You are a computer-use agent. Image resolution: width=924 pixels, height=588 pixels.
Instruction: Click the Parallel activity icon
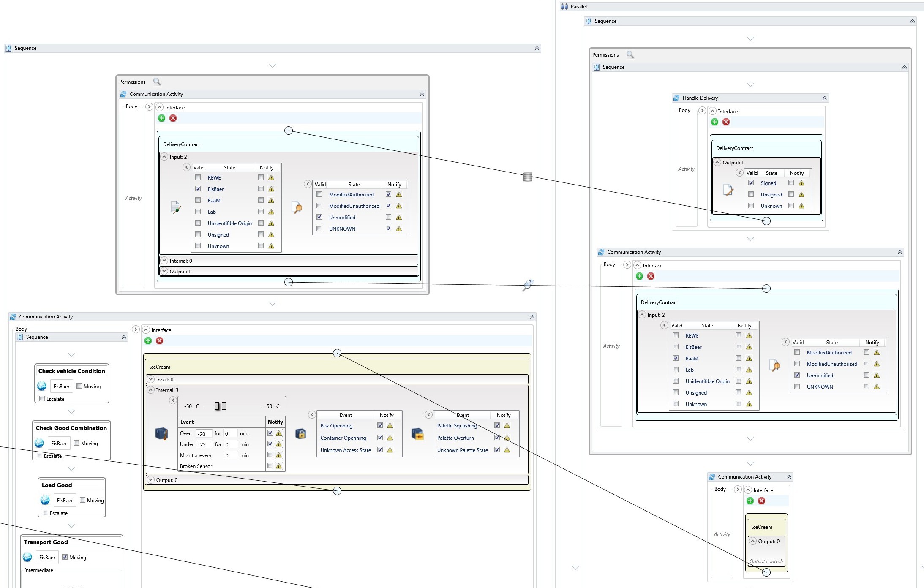point(564,7)
